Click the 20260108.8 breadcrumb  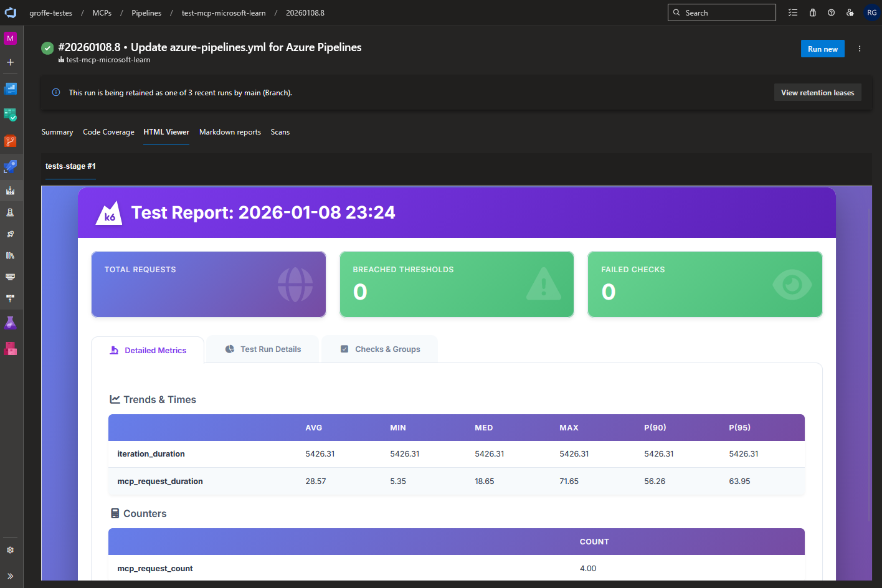click(x=305, y=12)
